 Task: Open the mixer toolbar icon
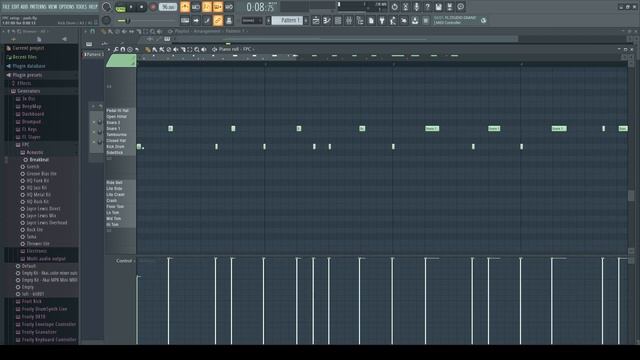click(x=349, y=20)
